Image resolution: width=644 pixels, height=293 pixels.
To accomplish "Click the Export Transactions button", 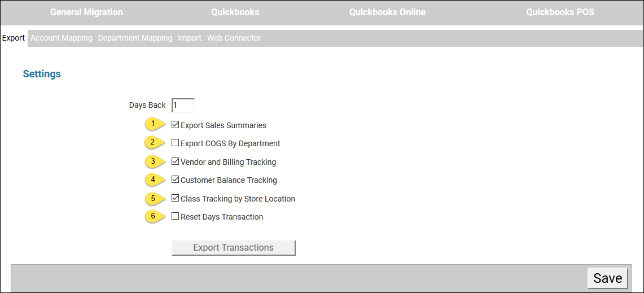I will pyautogui.click(x=233, y=248).
